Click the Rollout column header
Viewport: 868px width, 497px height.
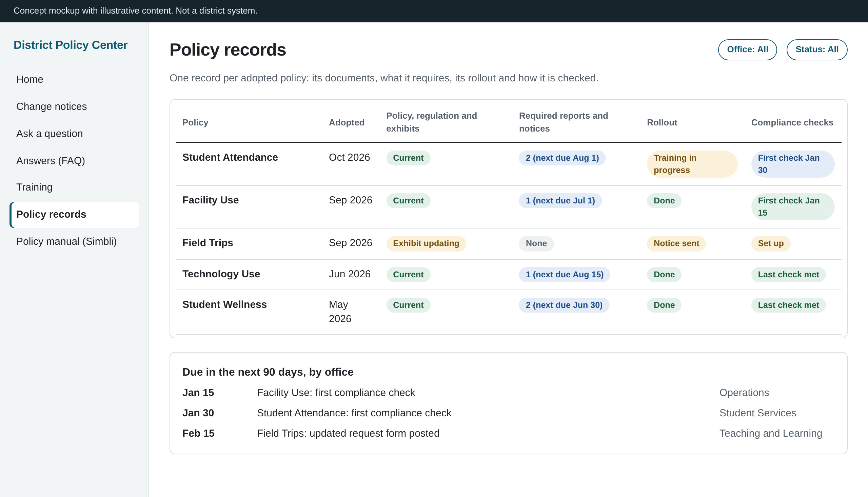(x=662, y=122)
